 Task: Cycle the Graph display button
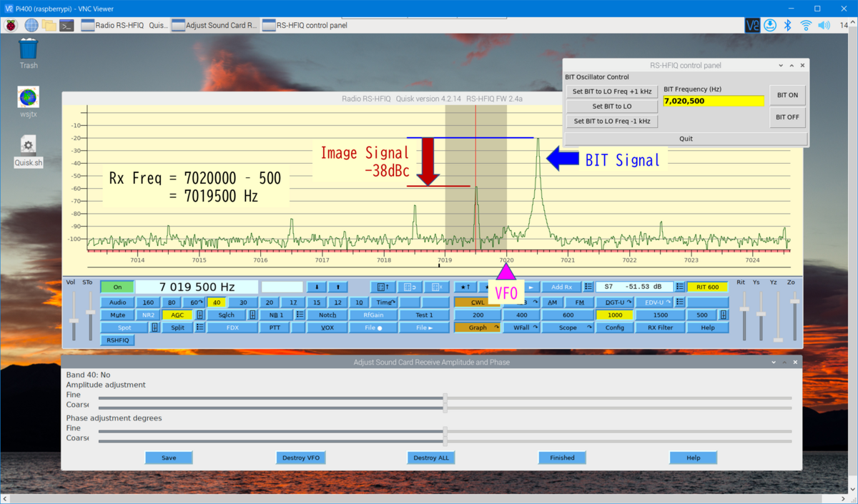(478, 327)
